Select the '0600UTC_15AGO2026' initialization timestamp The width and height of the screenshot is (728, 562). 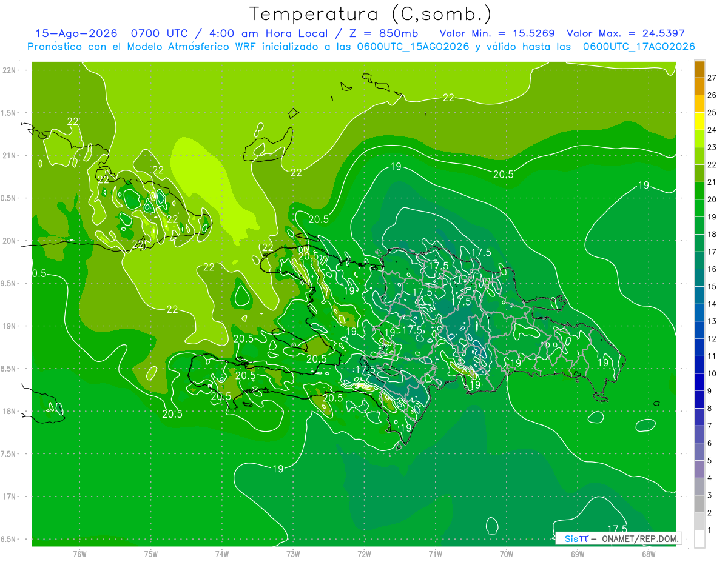point(413,46)
